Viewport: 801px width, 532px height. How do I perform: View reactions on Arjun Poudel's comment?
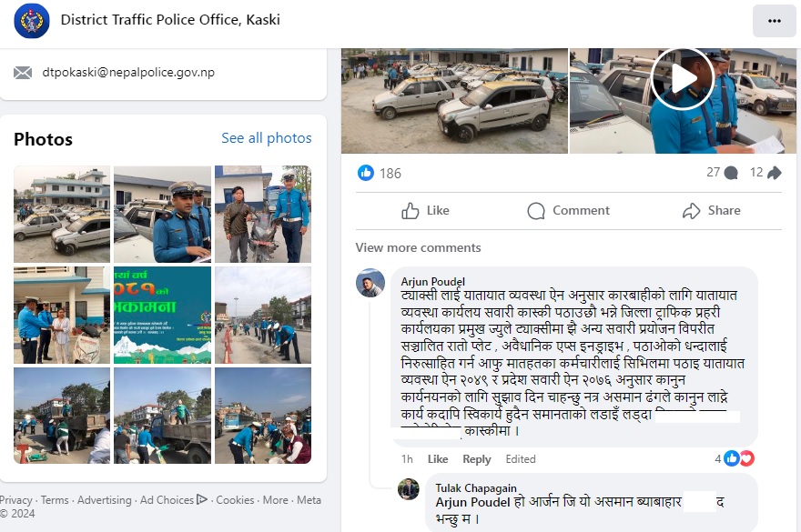(x=735, y=458)
